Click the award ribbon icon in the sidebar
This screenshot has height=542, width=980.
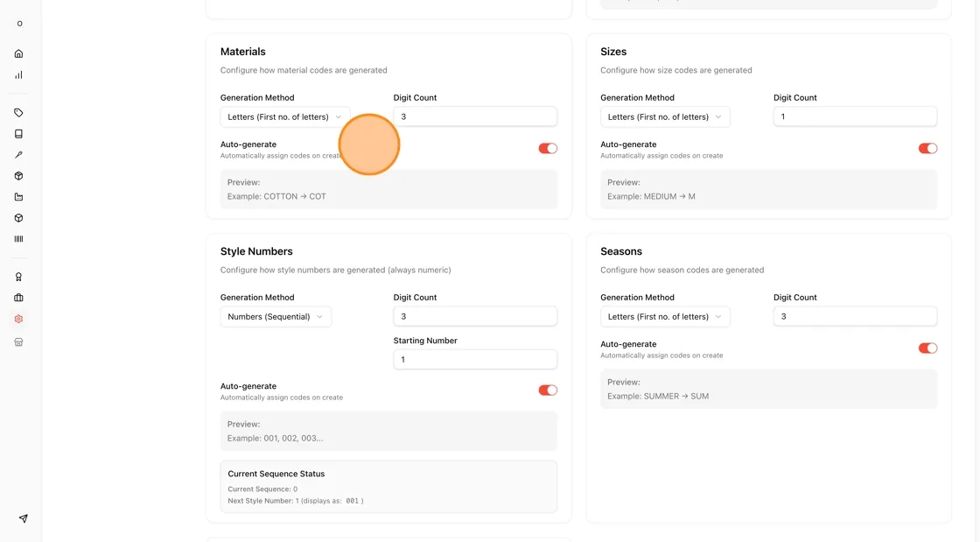[x=18, y=277]
